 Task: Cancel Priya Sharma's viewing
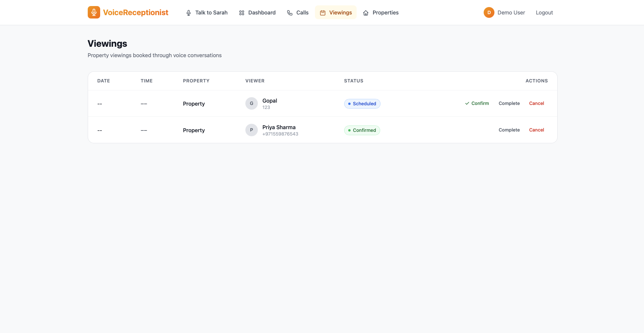536,130
